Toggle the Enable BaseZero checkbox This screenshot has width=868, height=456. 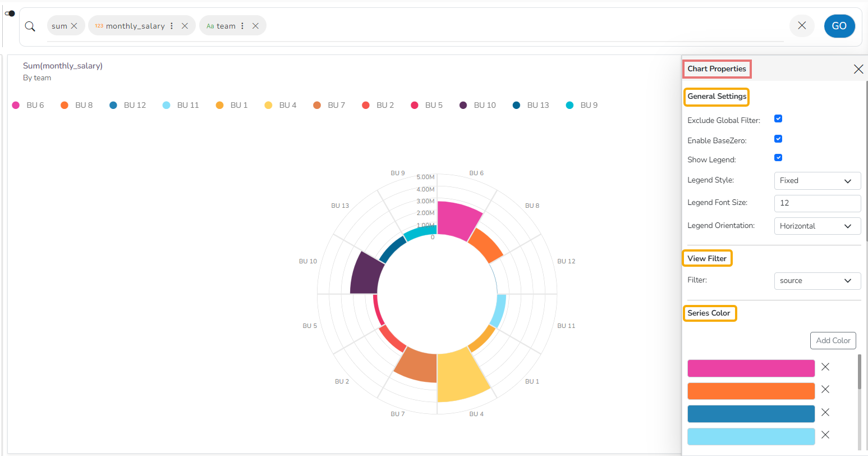click(x=778, y=139)
